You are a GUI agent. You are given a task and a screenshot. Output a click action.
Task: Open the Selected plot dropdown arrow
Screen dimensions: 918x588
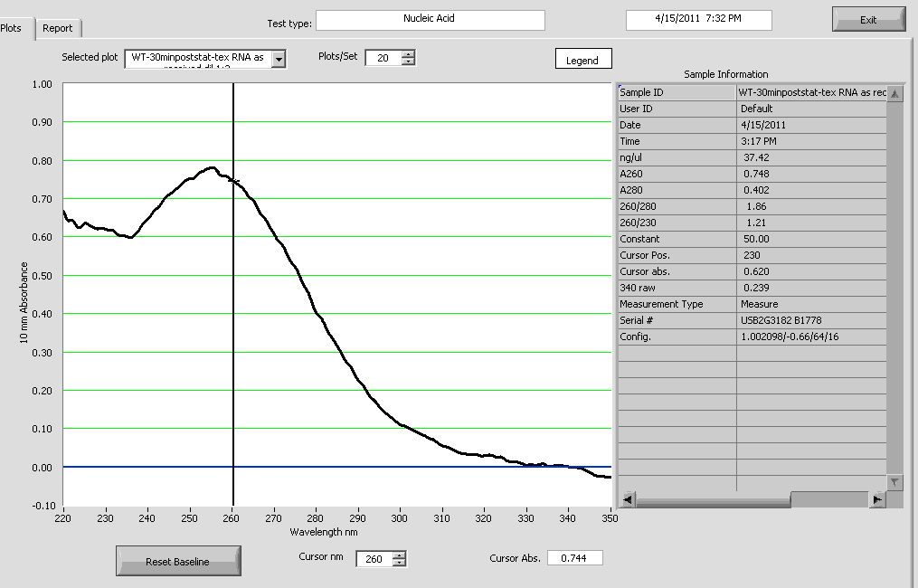pyautogui.click(x=279, y=59)
